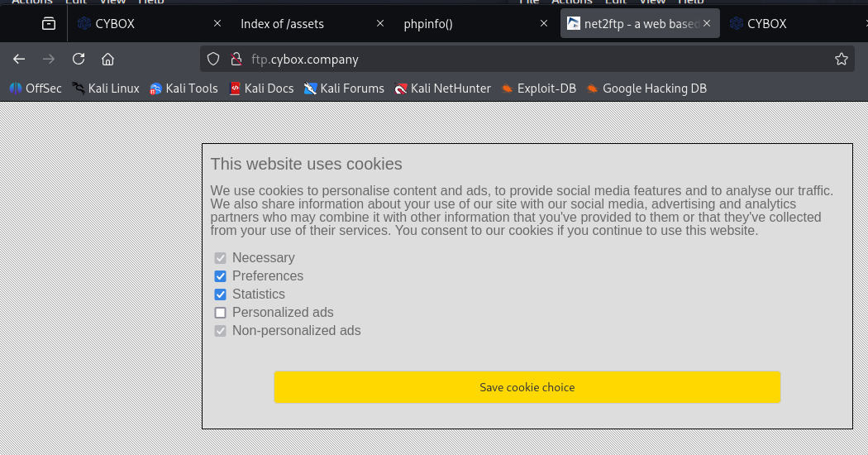
Task: Close the phpinfo() tab
Action: click(544, 24)
